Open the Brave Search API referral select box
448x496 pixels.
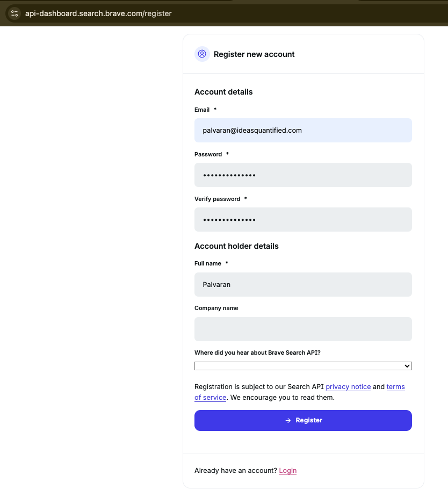tap(303, 366)
